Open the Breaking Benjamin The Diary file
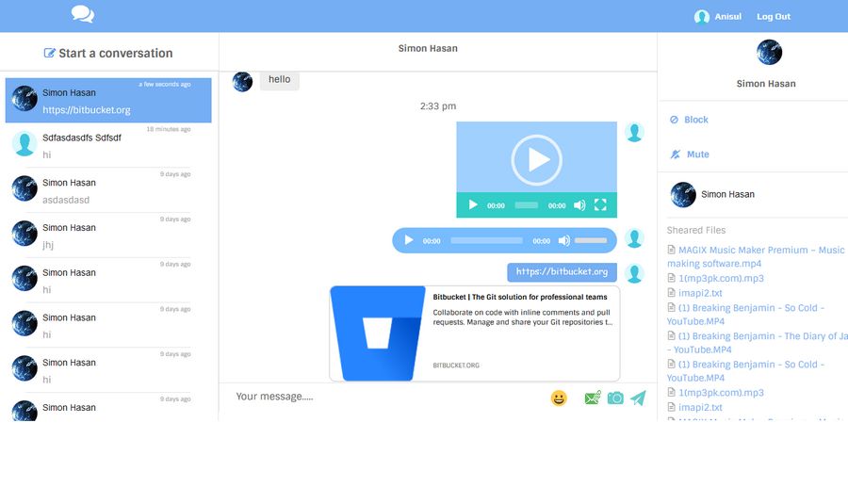848x504 pixels. point(758,343)
